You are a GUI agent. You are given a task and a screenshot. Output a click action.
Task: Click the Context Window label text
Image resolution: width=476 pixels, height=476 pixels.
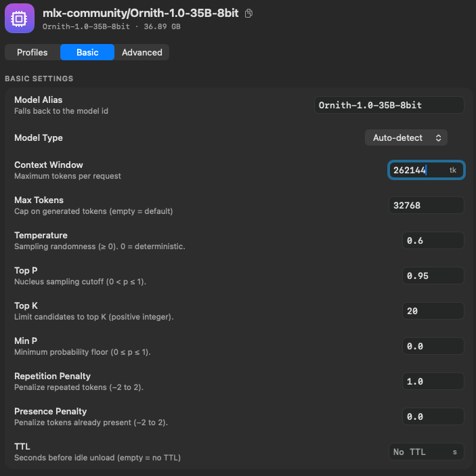49,165
